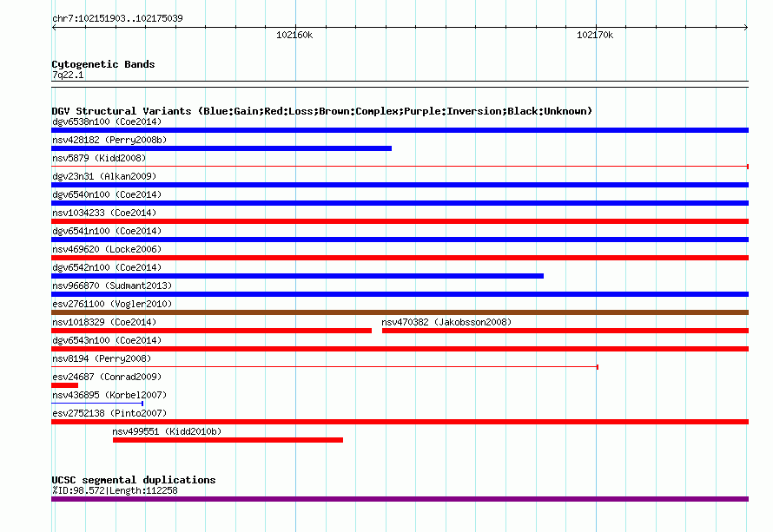Click the ruler's left arrow end
The image size is (773, 532).
54,27
